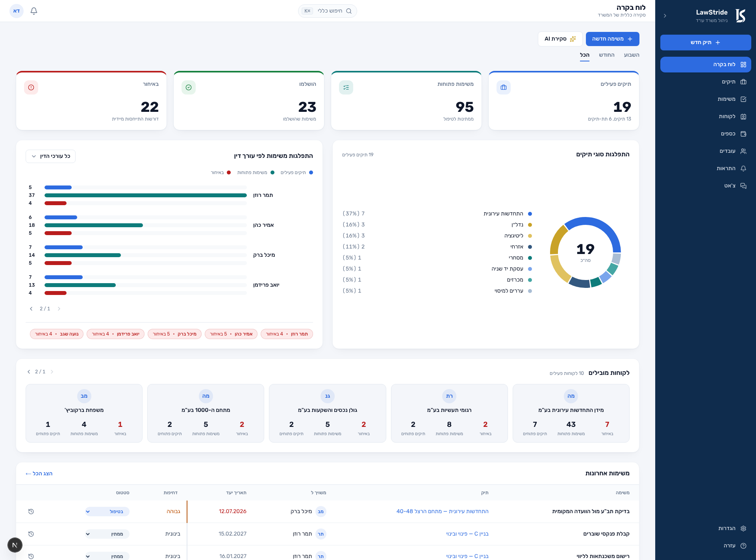Open עובדים in the sidebar

(x=706, y=151)
